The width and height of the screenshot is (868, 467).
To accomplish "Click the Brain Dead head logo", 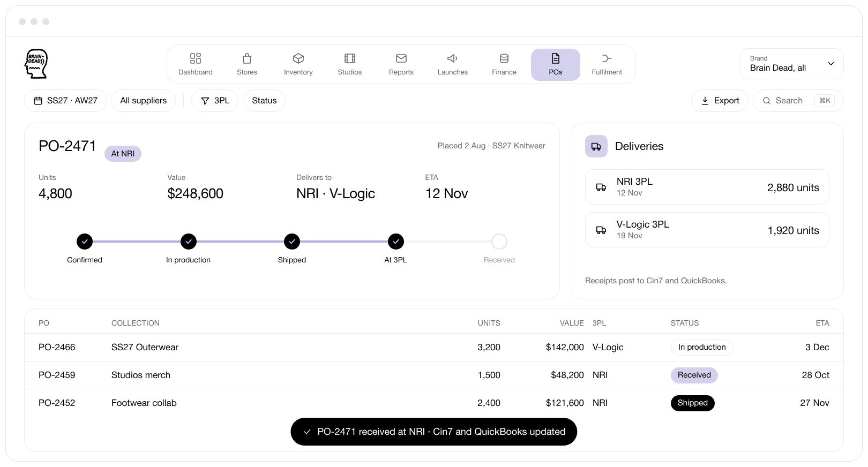I will coord(36,64).
